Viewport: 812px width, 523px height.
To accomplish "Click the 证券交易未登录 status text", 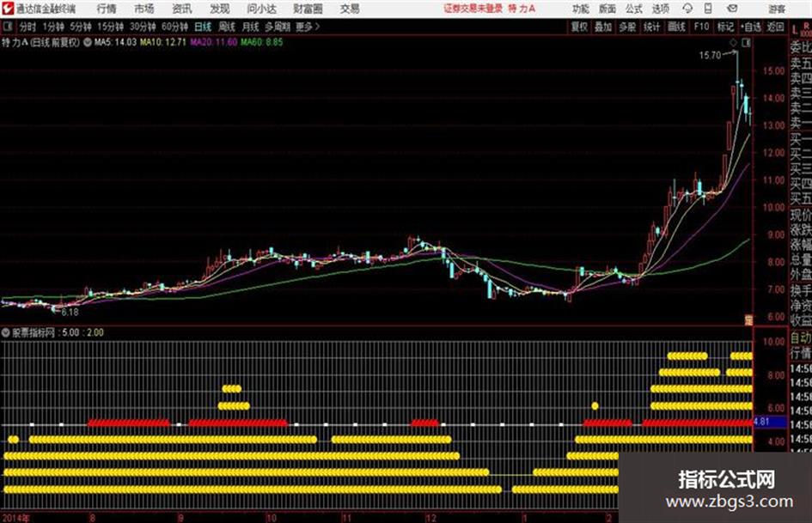I will 473,9.
